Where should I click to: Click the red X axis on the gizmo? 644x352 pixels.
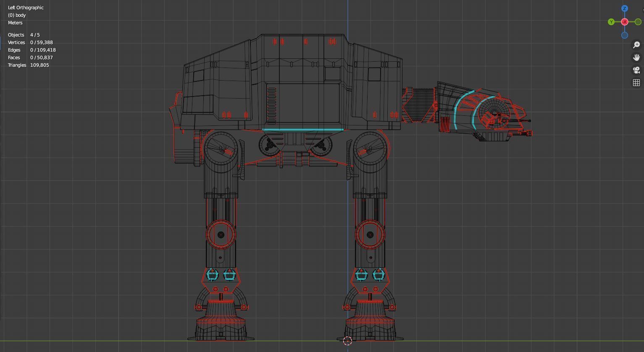point(625,22)
